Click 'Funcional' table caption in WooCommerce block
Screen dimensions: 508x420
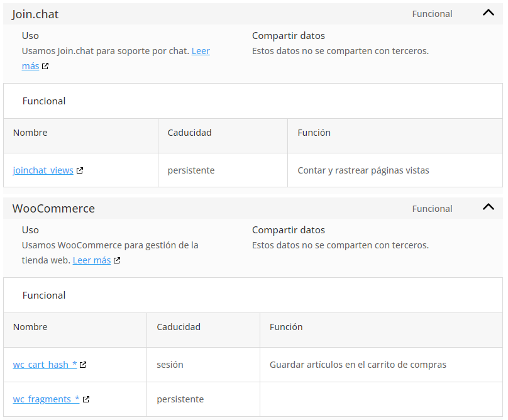pos(44,296)
